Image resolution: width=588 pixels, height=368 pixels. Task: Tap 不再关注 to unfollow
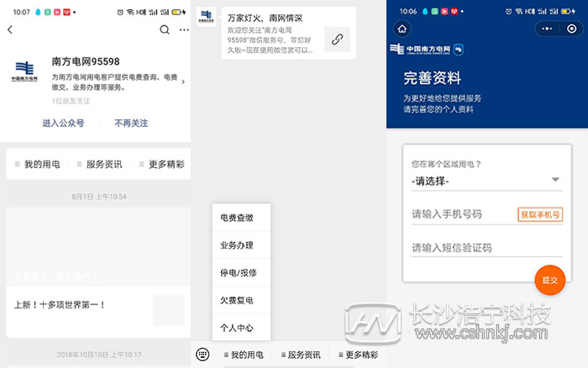pos(131,123)
